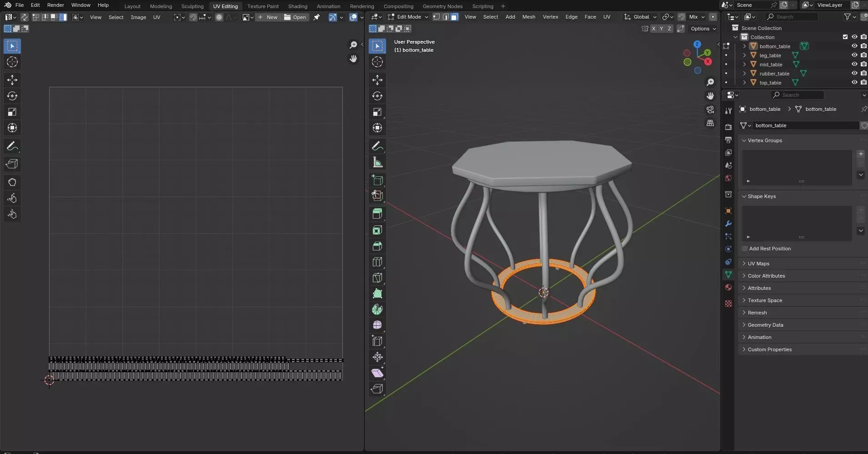
Task: Click the properties Search field
Action: point(798,95)
